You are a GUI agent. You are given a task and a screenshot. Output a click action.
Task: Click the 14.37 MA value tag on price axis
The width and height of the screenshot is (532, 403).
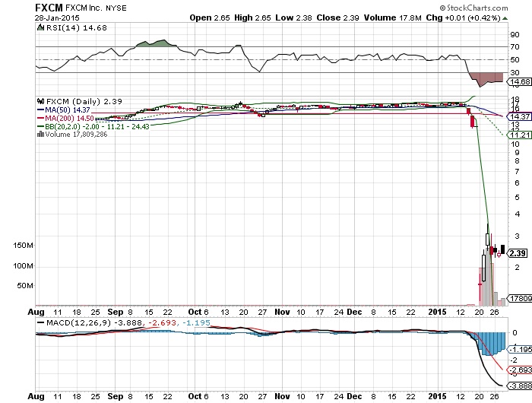tap(519, 116)
